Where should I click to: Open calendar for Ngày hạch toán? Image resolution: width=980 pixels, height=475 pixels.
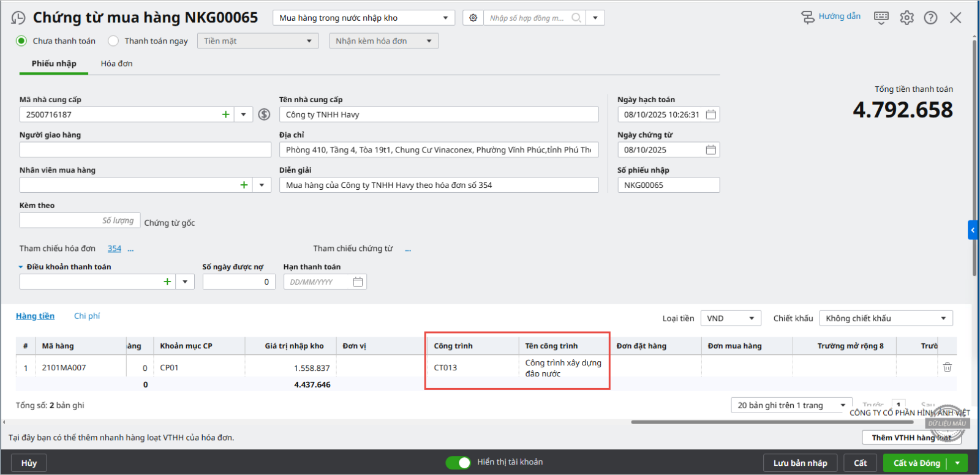(710, 114)
